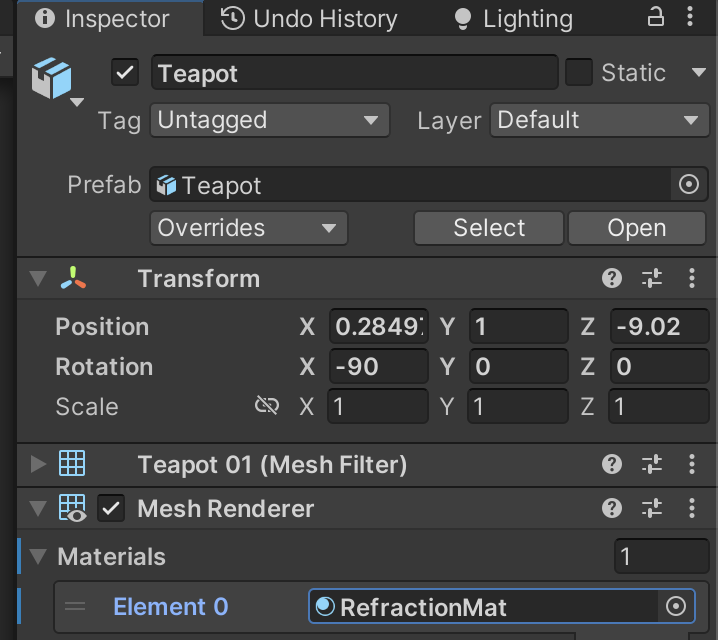Screen dimensions: 718x640
Task: Open Mesh Filter presets icon
Action: coord(652,464)
